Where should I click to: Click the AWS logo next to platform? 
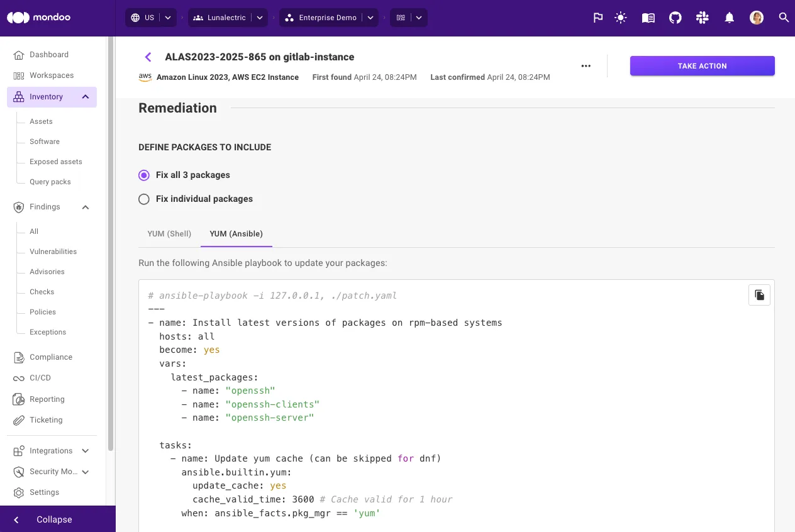point(145,77)
